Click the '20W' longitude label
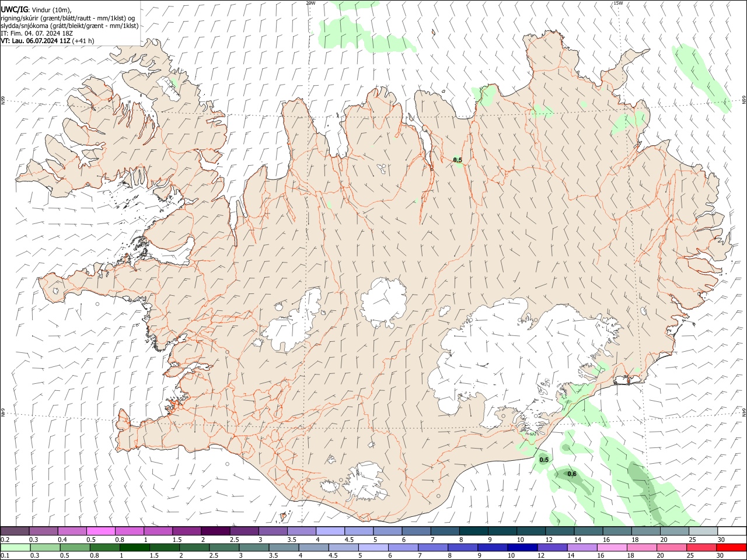747x560 pixels. [x=310, y=3]
